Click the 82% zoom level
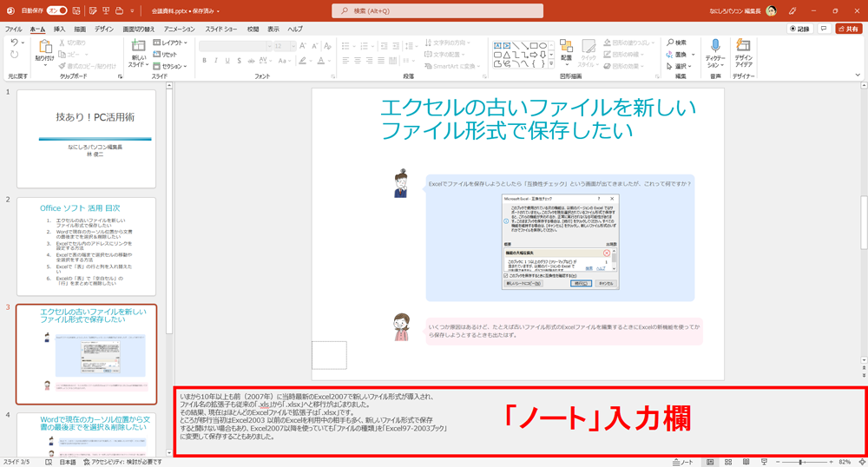 [845, 462]
